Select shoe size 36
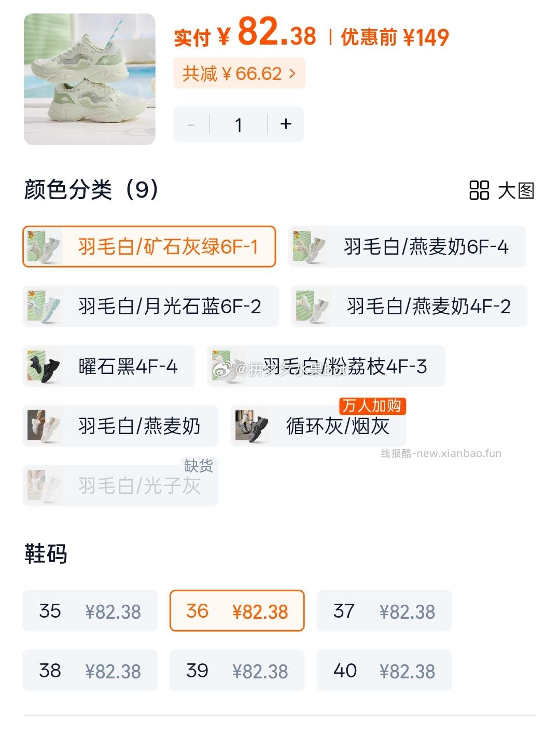This screenshot has height=737, width=560. coord(237,610)
